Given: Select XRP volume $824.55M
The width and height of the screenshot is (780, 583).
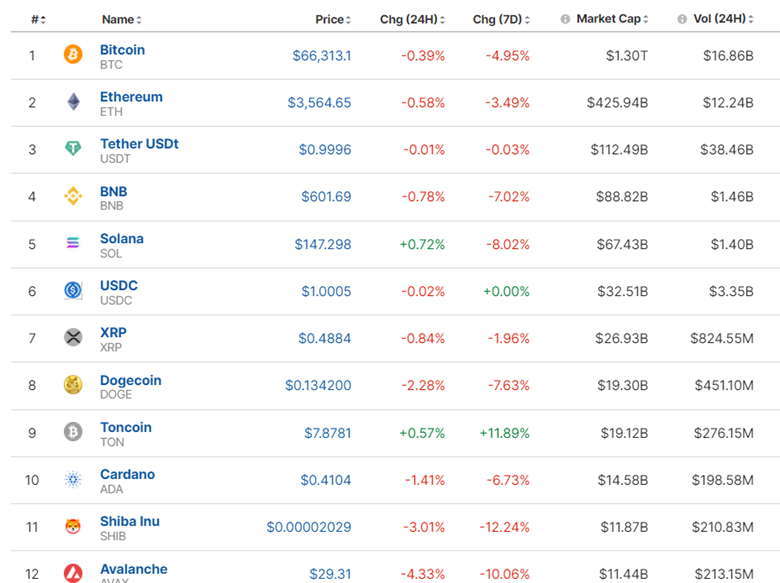Looking at the screenshot, I should [722, 338].
